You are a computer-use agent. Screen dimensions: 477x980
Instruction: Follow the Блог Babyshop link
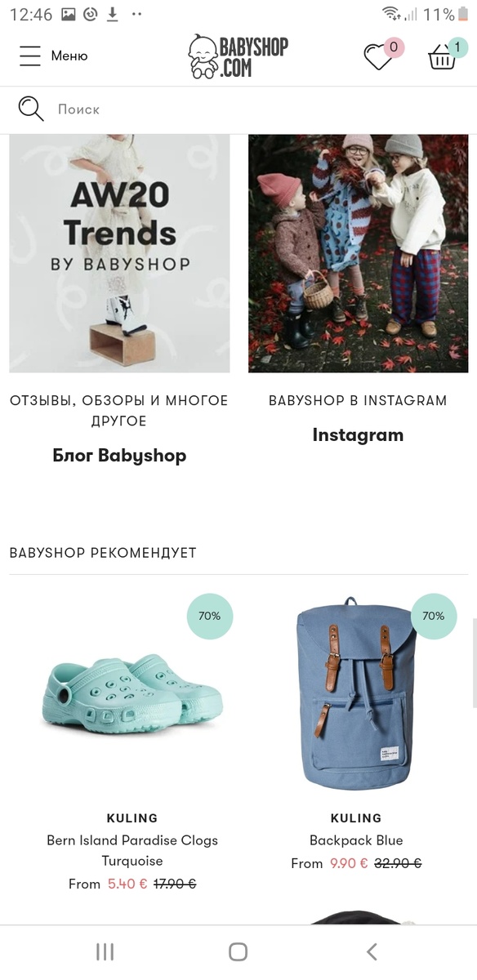coord(119,456)
